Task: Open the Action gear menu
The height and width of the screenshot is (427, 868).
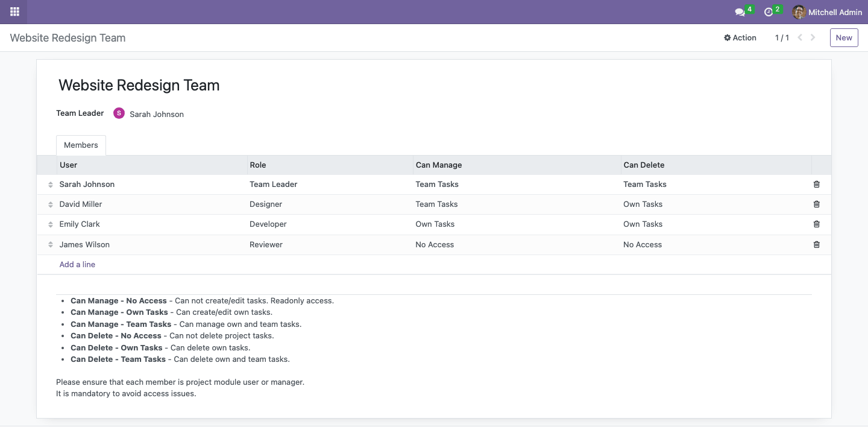Action: 740,37
